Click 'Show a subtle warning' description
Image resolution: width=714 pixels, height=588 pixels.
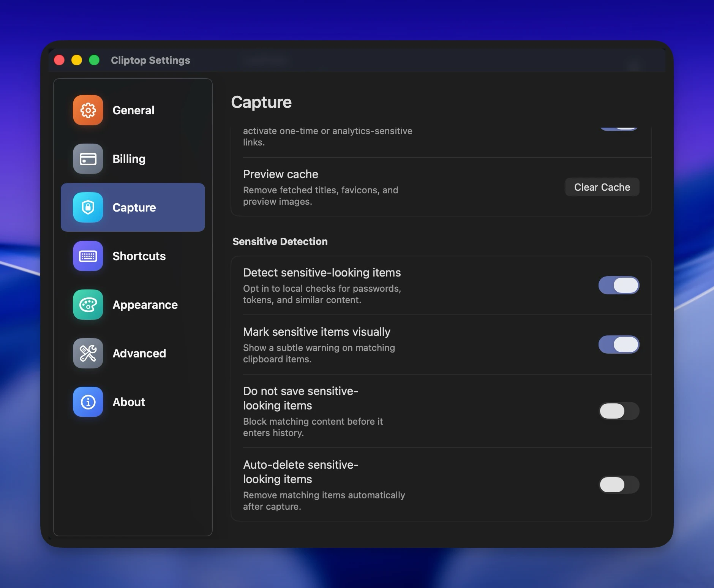point(319,353)
